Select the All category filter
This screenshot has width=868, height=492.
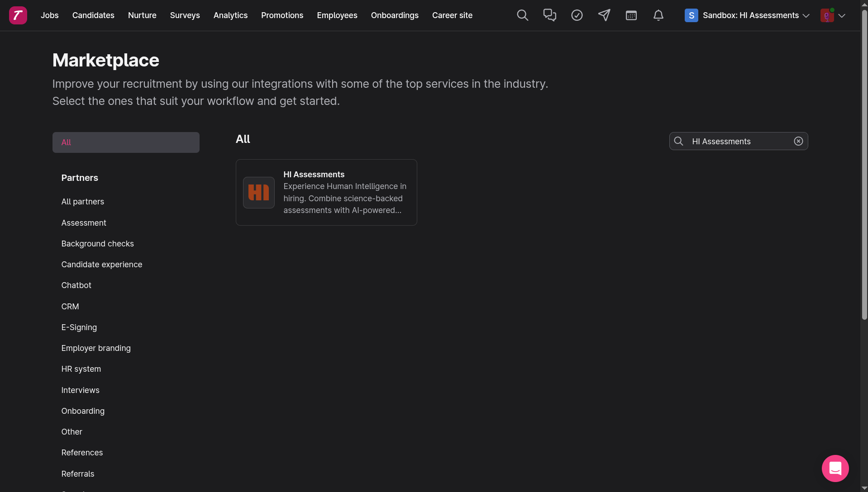pyautogui.click(x=126, y=142)
